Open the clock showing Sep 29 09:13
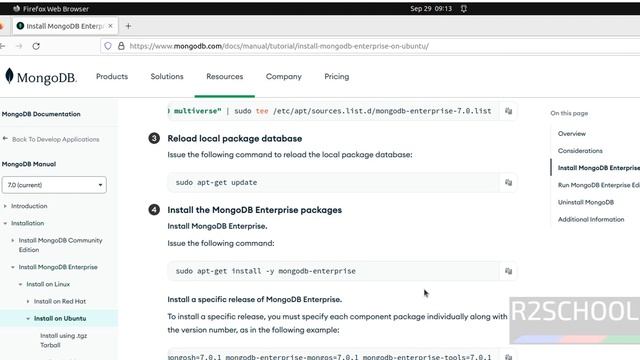Screen dimensions: 640x360 [x=431, y=9]
